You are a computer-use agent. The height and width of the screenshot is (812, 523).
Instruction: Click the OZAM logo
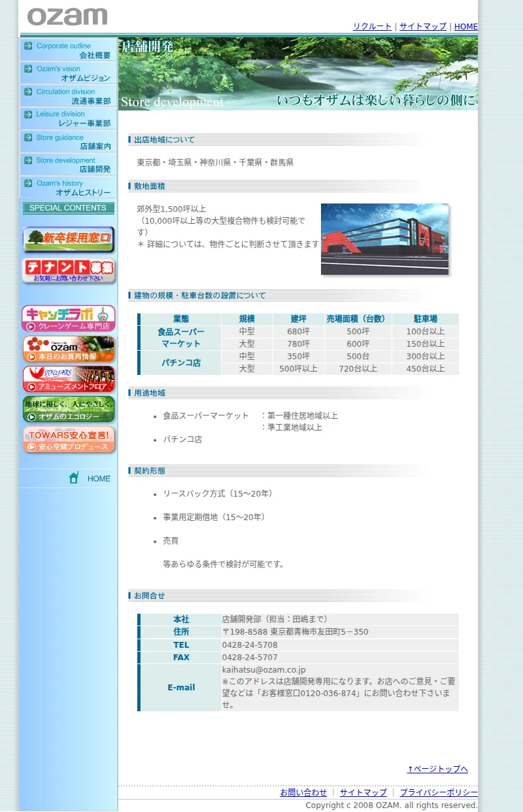click(67, 16)
